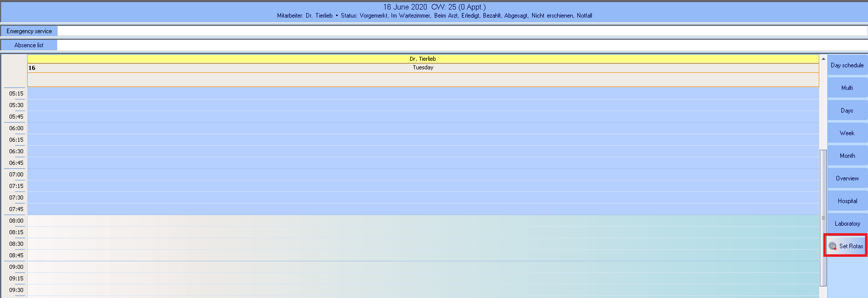Image resolution: width=868 pixels, height=298 pixels.
Task: Select the 06:45 time slot
Action: (423, 163)
